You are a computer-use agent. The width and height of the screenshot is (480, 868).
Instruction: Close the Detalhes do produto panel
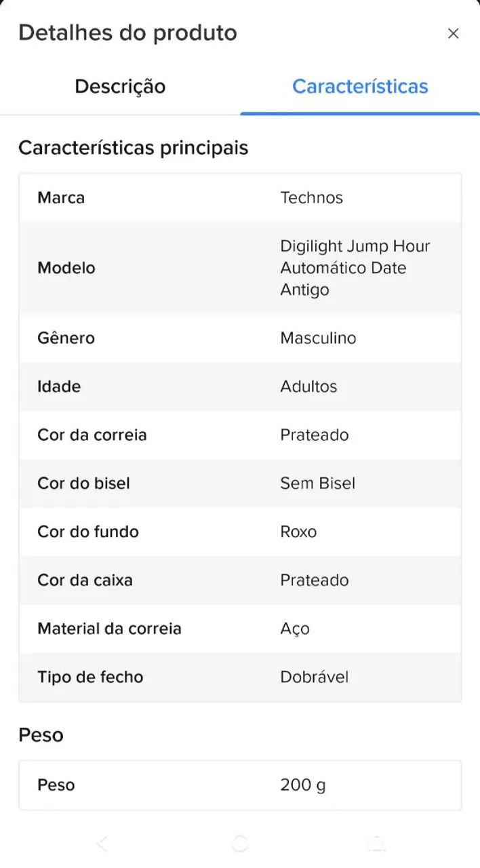(x=454, y=33)
